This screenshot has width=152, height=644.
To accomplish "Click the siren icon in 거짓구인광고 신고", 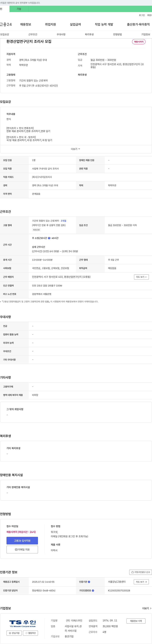I will 133,572.
